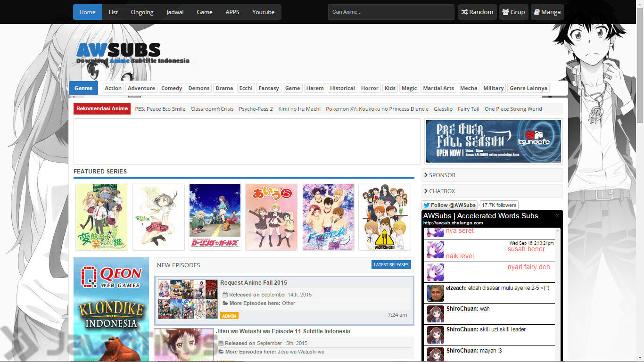The height and width of the screenshot is (362, 644).
Task: Close the AWSubs chat widget
Action: point(557,215)
